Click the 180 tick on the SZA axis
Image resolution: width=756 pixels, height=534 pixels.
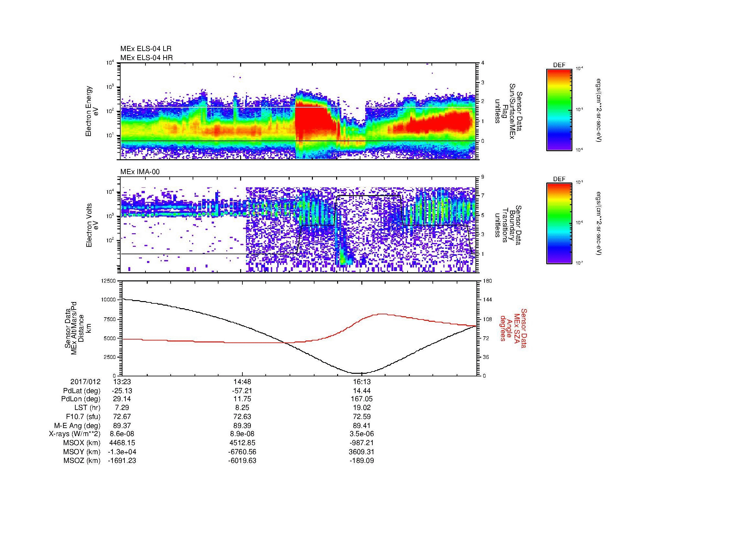tap(487, 281)
